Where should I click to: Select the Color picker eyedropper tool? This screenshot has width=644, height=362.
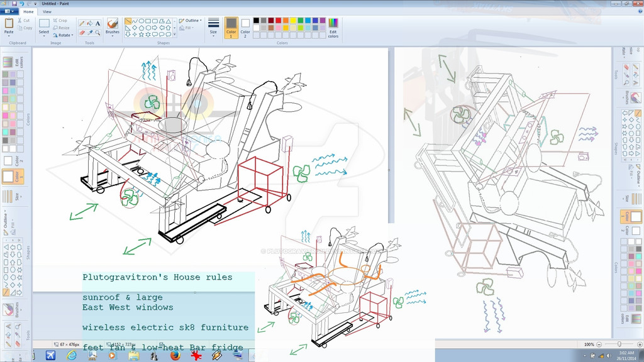[x=89, y=33]
